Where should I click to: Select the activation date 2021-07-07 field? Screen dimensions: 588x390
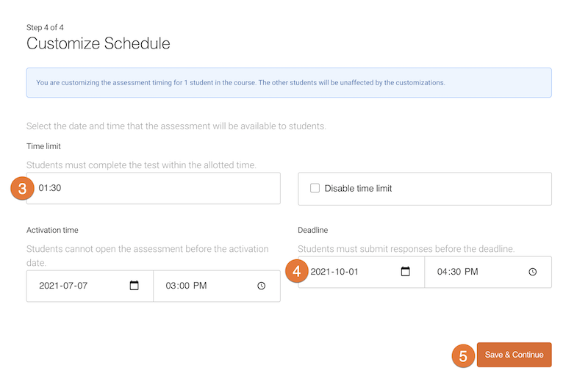tap(73, 286)
